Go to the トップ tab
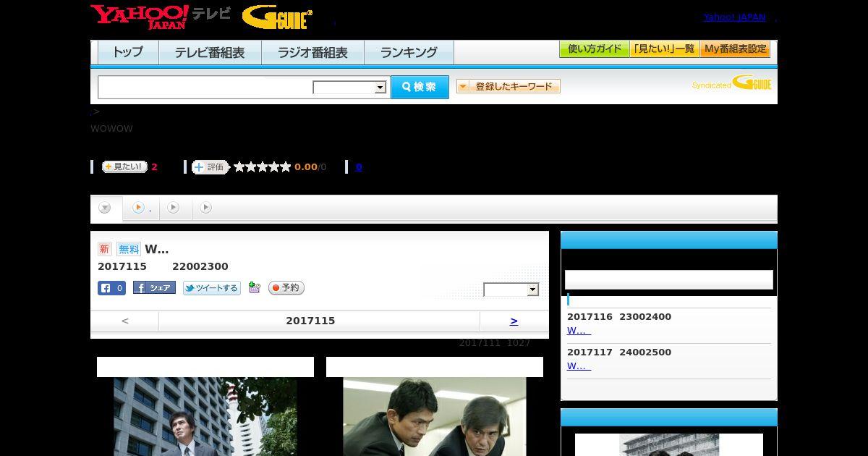 (128, 53)
